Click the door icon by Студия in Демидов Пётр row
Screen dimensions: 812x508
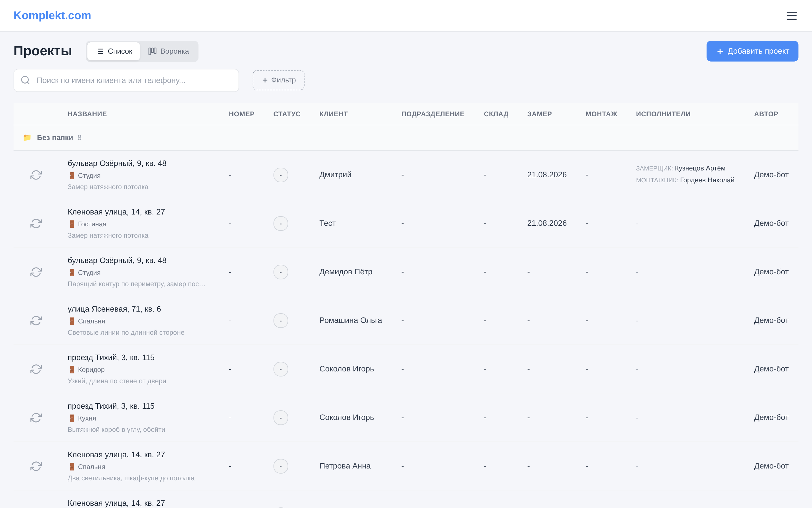[x=72, y=272]
